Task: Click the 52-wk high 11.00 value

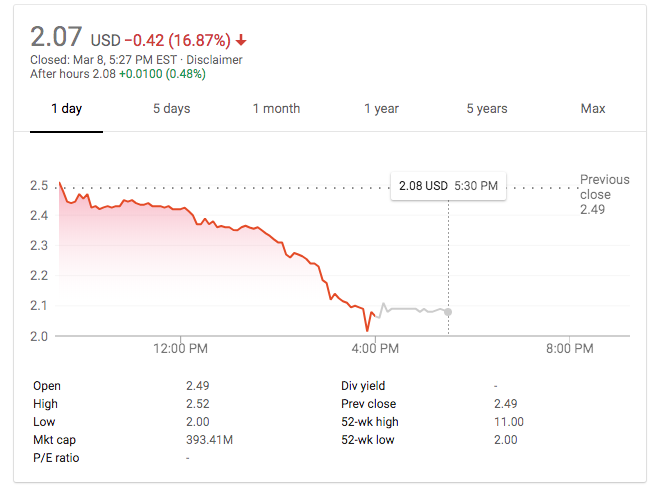Action: (x=509, y=422)
